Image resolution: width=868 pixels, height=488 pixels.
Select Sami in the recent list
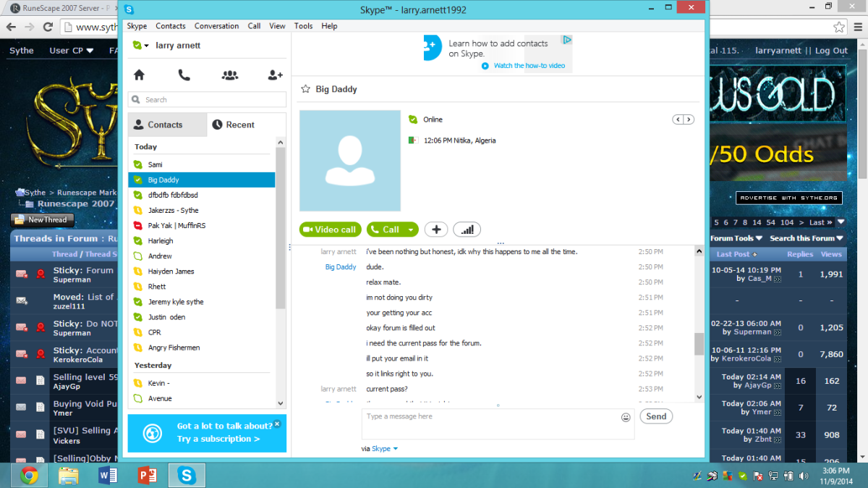(x=202, y=164)
